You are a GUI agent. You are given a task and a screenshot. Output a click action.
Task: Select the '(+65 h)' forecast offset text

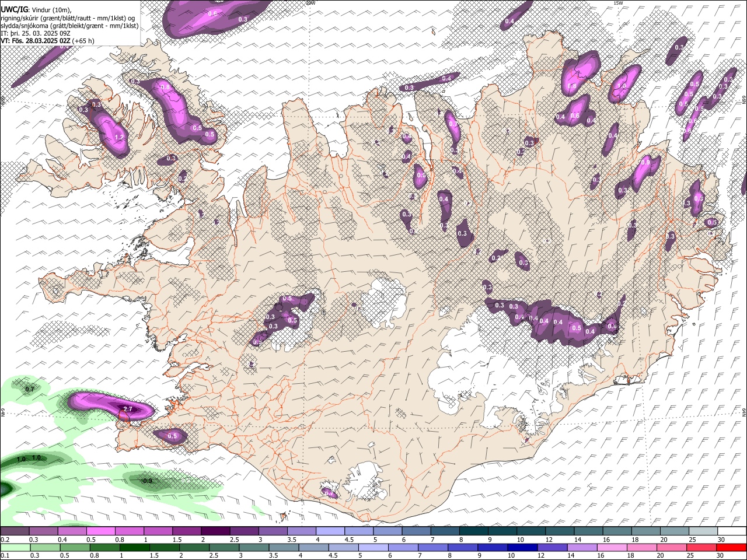pyautogui.click(x=83, y=41)
